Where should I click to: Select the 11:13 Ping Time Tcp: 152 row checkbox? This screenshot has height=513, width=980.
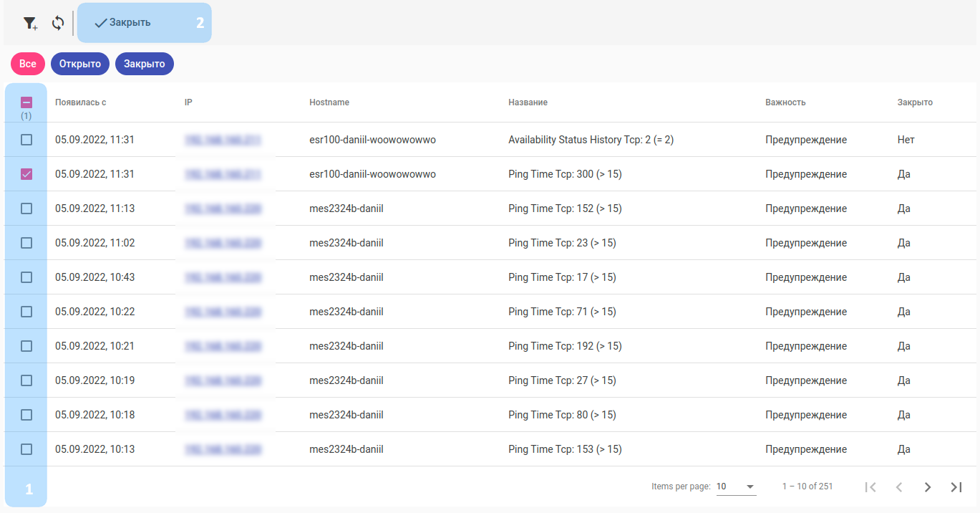point(26,208)
